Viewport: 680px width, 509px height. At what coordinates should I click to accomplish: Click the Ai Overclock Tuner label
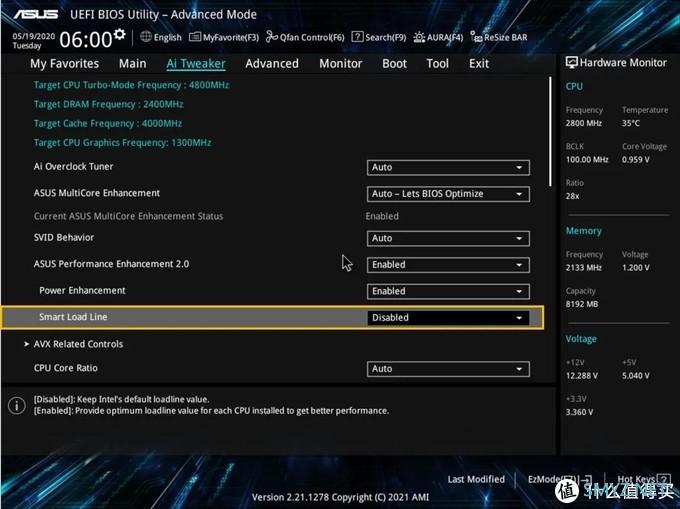pyautogui.click(x=73, y=166)
